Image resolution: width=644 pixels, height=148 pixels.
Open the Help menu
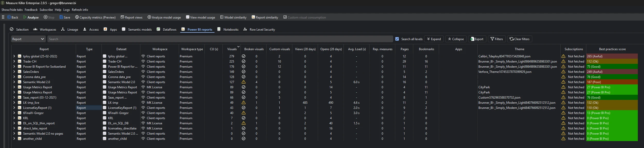(x=58, y=10)
